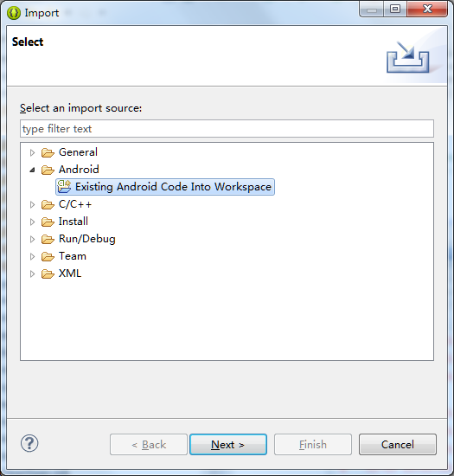Click the XML folder icon

(48, 274)
